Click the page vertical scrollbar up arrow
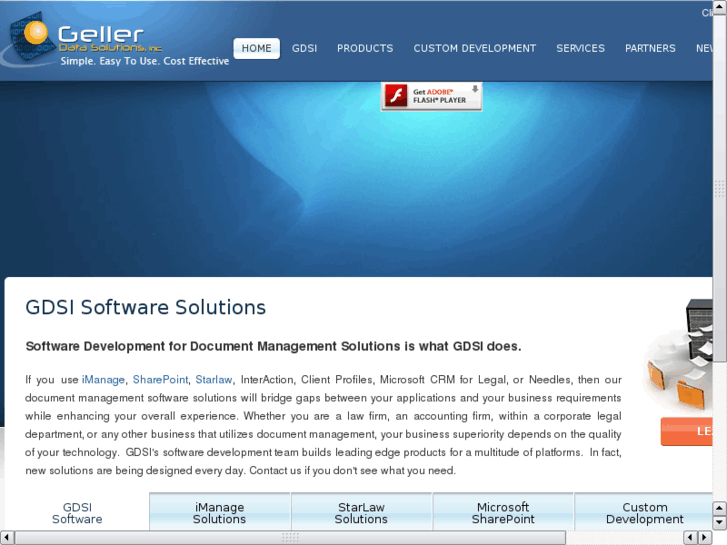 (720, 7)
